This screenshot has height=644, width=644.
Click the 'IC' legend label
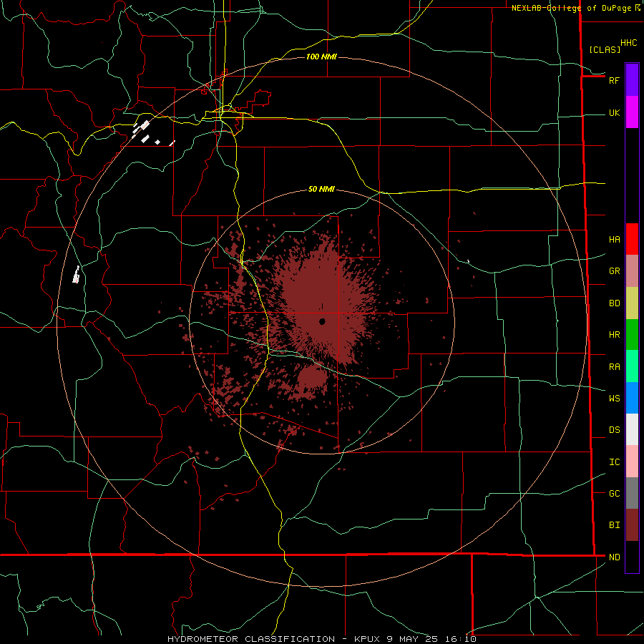[x=614, y=462]
